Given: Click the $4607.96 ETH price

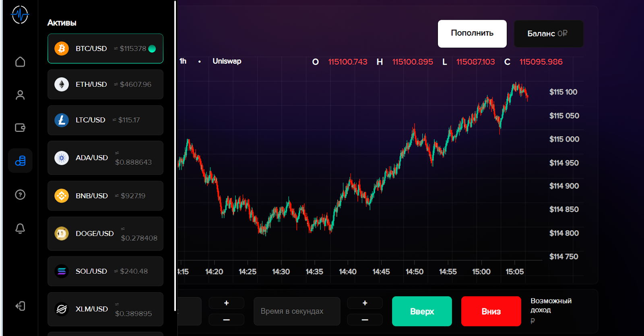Looking at the screenshot, I should click(x=136, y=84).
